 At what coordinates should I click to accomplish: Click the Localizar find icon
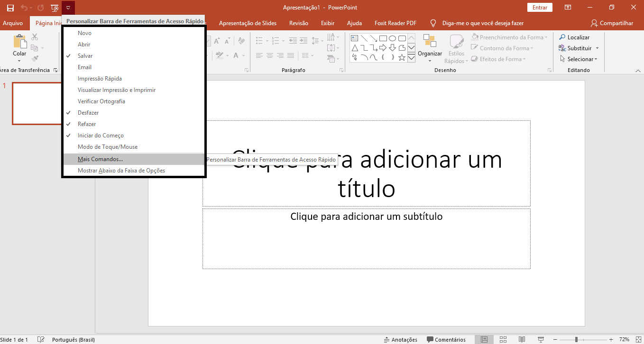562,37
